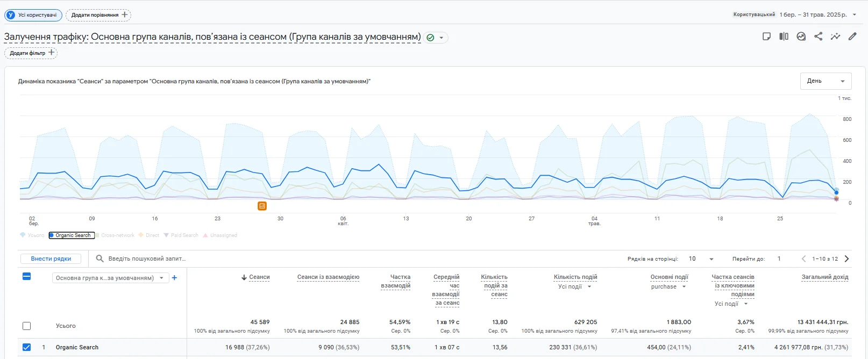Click the pencil edit report icon
Screen dimensions: 868x359
click(852, 37)
